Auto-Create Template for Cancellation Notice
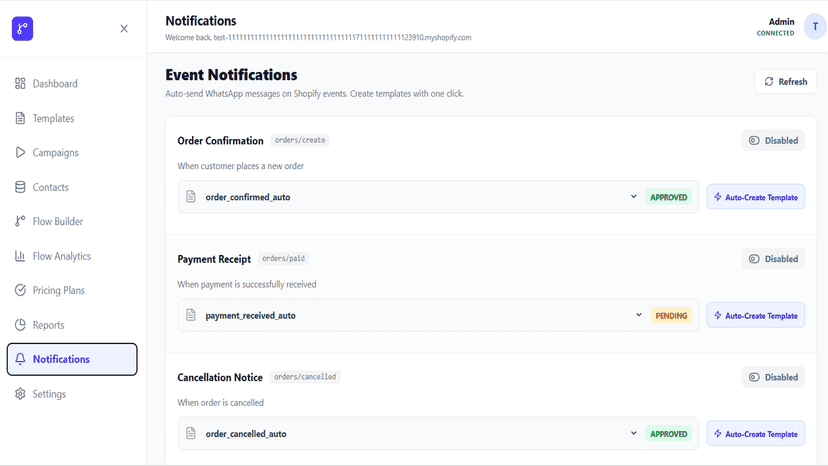Viewport: 828px width, 466px height. (x=756, y=434)
